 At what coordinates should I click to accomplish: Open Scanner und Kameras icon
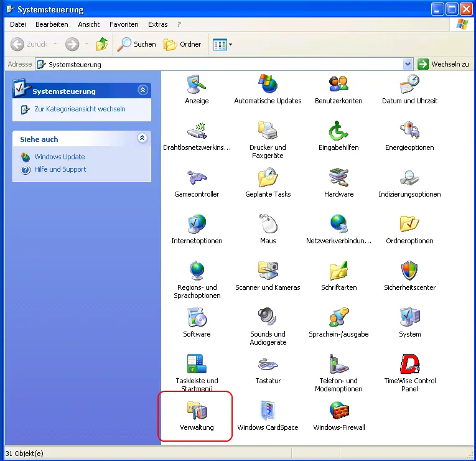(268, 271)
